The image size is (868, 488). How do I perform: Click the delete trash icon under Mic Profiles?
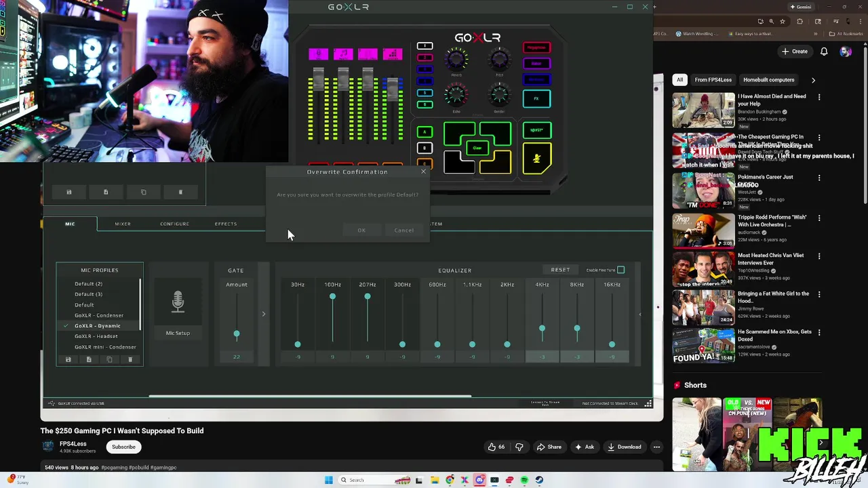coord(130,360)
